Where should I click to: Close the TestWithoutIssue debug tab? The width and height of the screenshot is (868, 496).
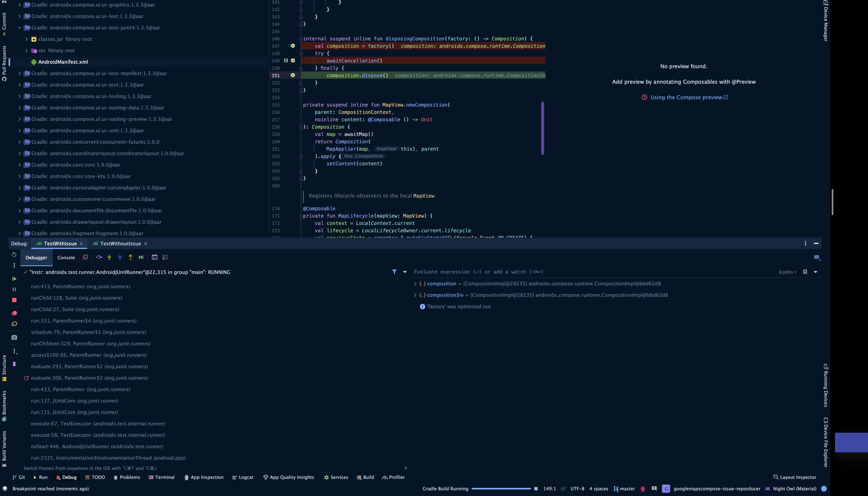(145, 244)
